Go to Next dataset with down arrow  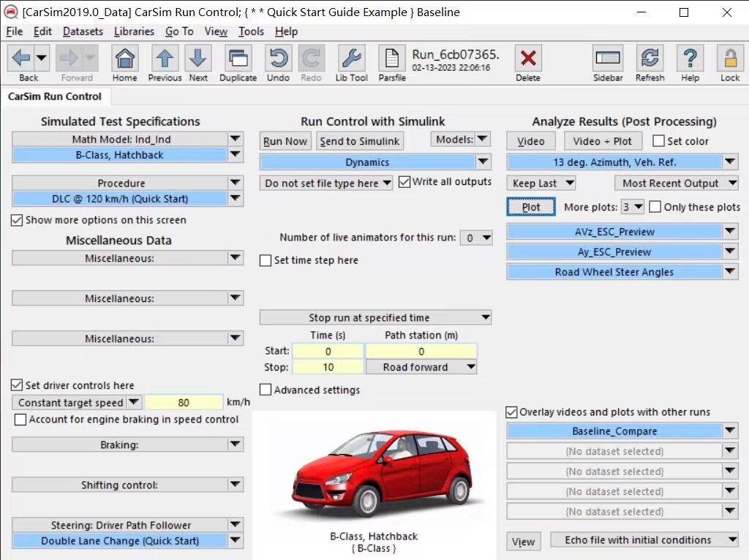(x=197, y=58)
